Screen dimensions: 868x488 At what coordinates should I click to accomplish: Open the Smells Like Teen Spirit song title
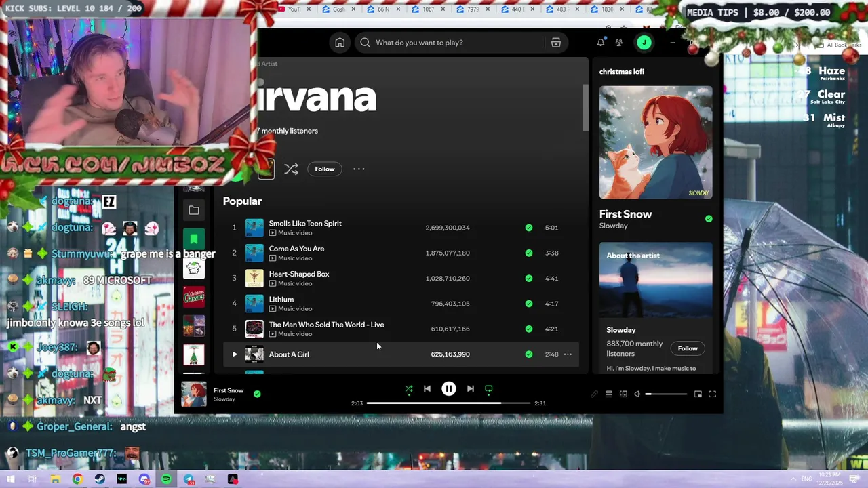[x=305, y=223]
